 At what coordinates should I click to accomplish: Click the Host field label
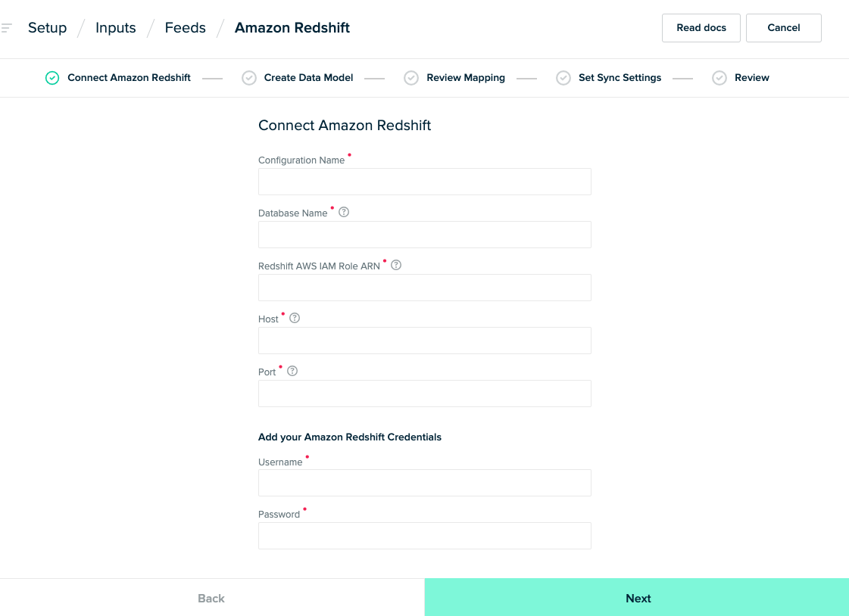point(268,319)
